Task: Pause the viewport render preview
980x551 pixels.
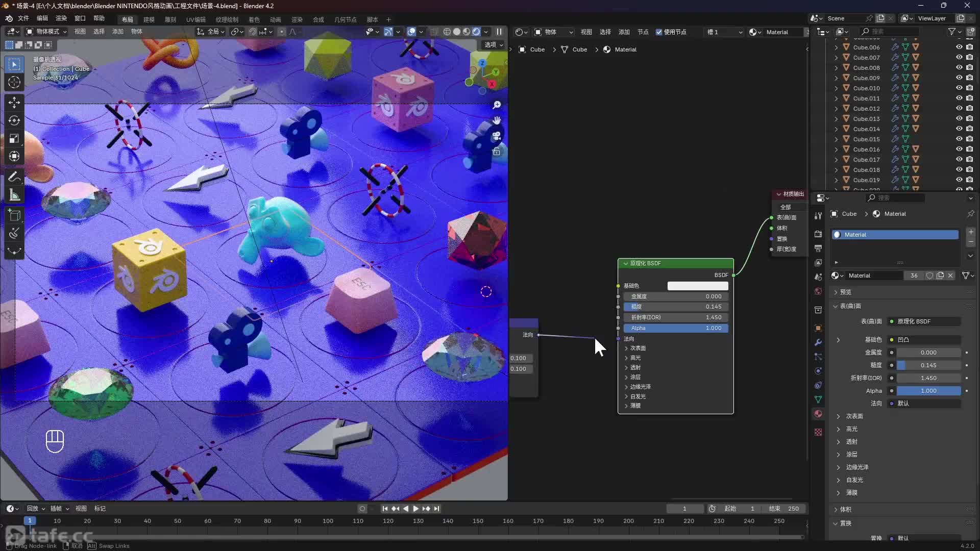Action: point(499,32)
